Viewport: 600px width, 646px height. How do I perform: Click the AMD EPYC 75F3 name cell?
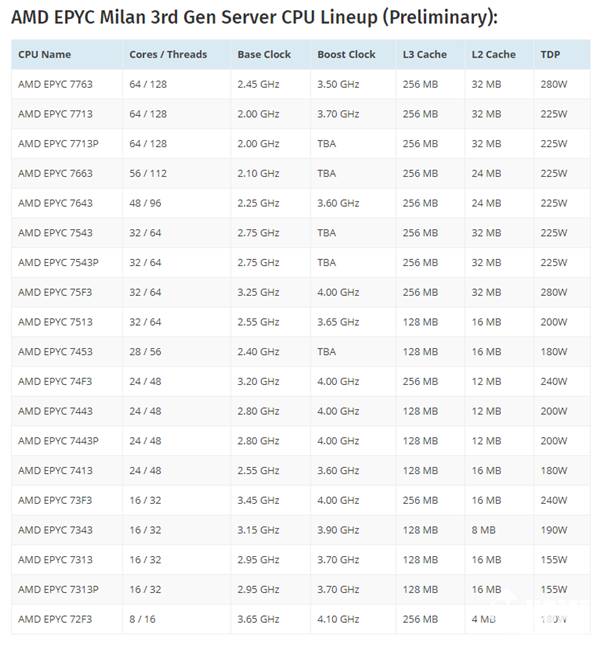[x=55, y=293]
